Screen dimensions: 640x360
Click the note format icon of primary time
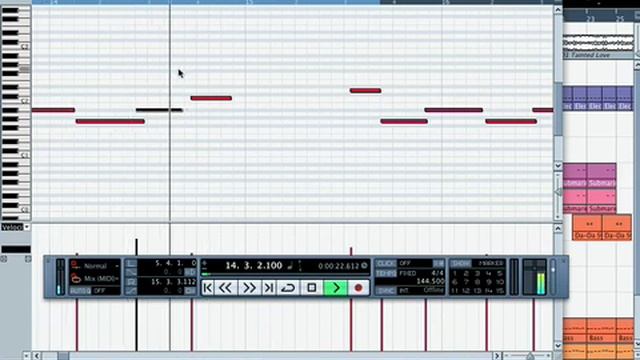290,266
